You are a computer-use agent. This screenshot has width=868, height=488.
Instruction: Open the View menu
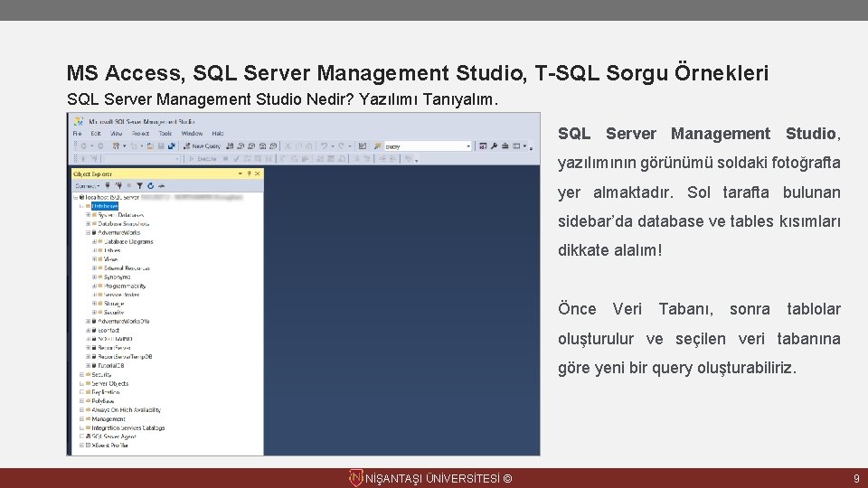point(117,134)
